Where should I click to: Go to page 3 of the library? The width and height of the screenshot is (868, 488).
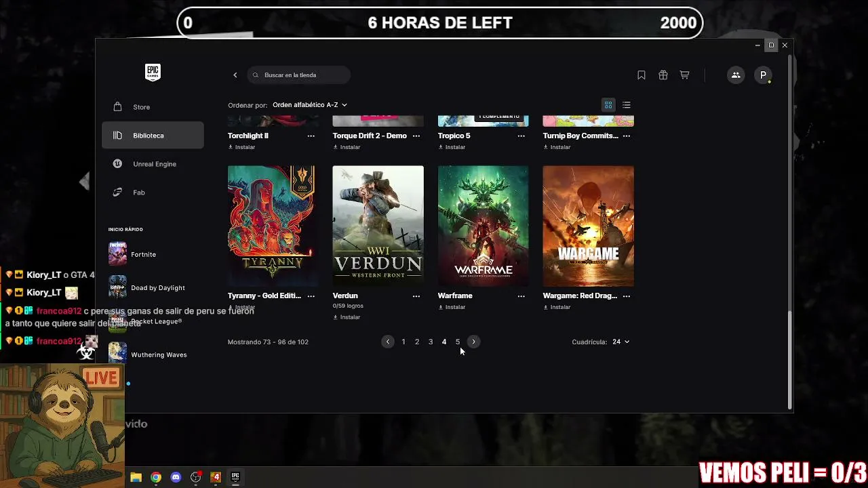tap(431, 342)
